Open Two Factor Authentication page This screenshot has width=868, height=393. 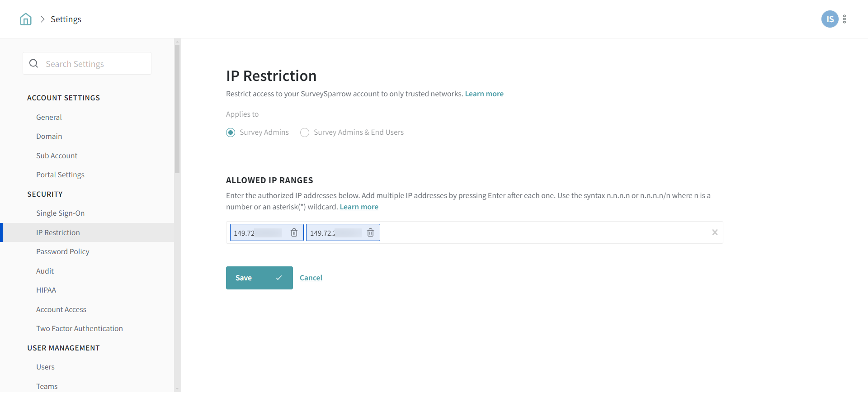80,329
